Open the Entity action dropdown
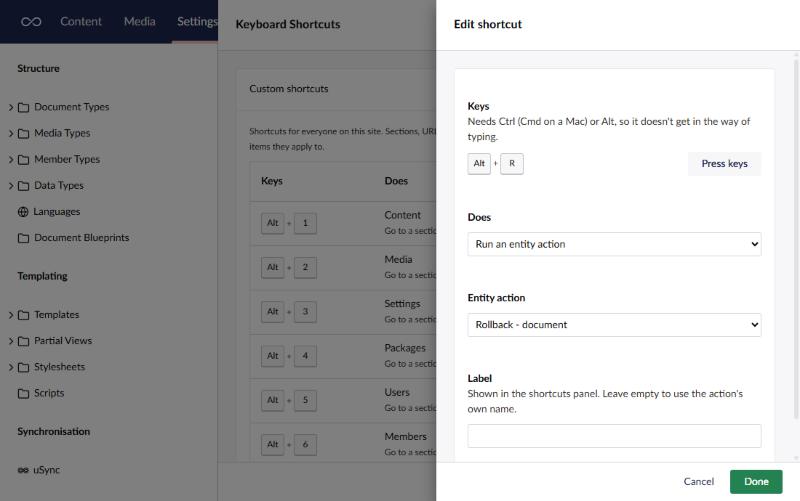800x501 pixels. (x=614, y=325)
